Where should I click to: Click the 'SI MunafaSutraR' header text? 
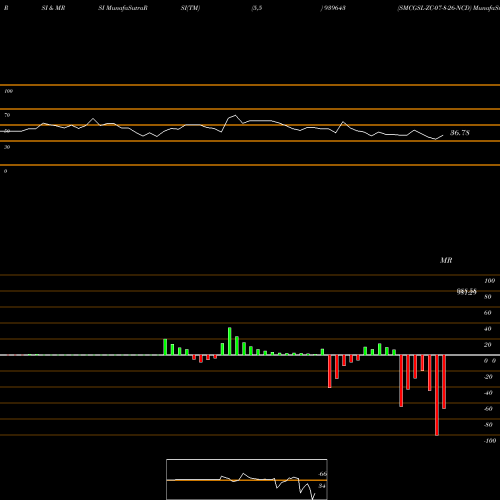123,8
